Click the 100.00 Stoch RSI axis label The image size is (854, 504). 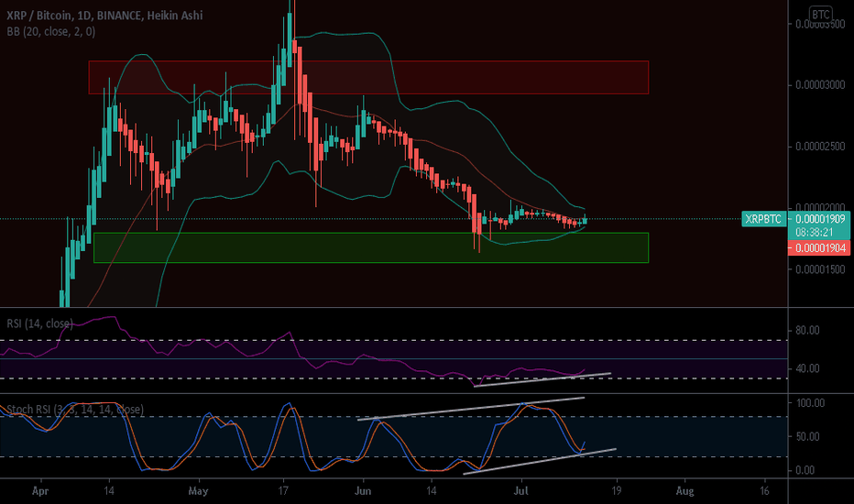point(810,403)
